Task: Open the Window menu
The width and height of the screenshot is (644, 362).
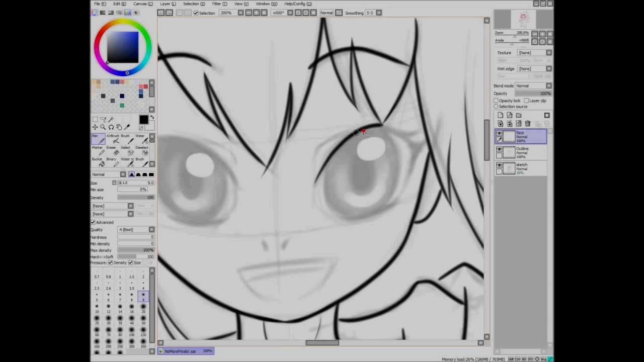Action: 262,4
